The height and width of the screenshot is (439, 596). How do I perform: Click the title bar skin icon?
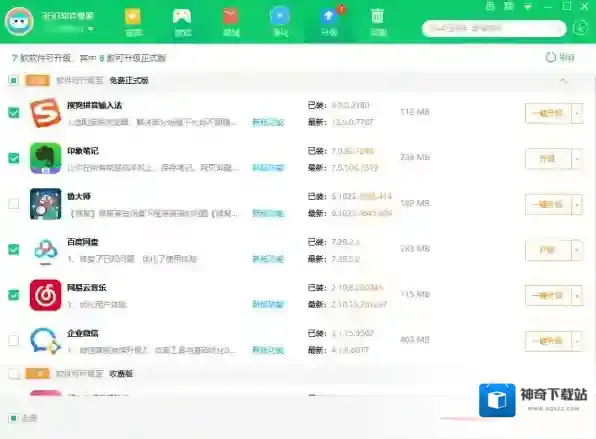click(509, 6)
